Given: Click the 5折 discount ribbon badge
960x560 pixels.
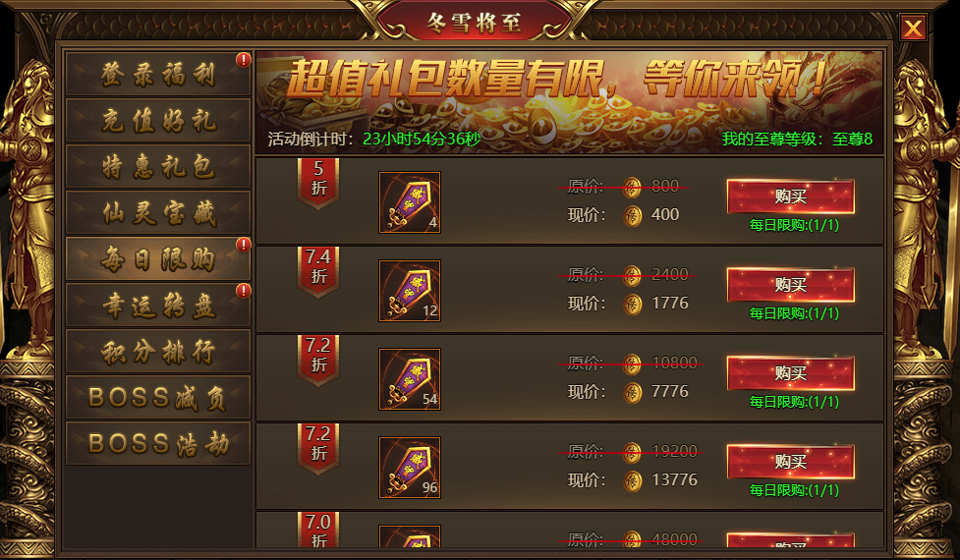Looking at the screenshot, I should 318,183.
